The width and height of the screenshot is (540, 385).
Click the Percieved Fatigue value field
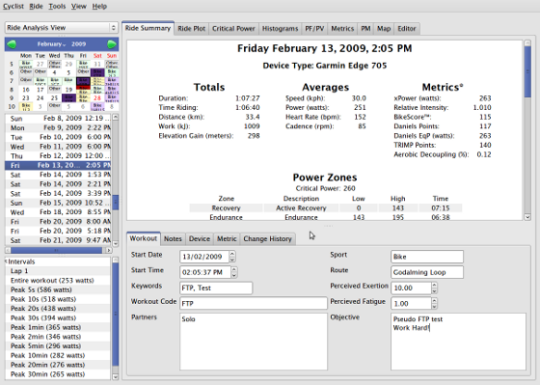click(411, 303)
